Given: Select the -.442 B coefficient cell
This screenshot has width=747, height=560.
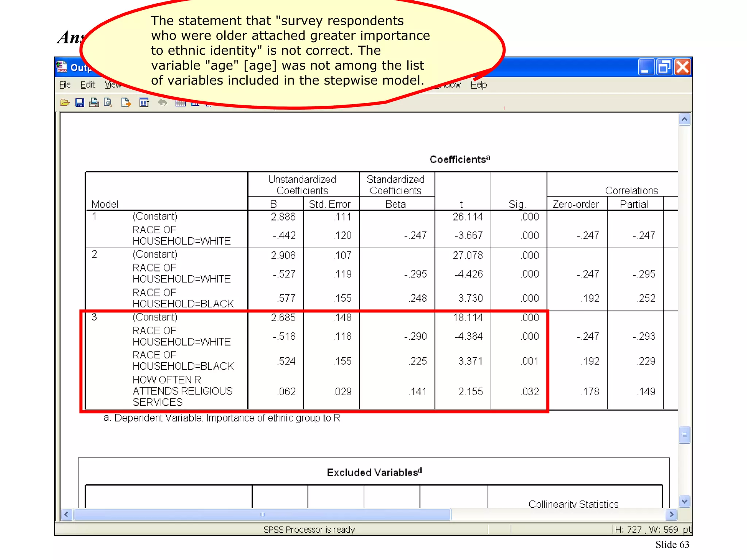Looking at the screenshot, I should coord(284,236).
